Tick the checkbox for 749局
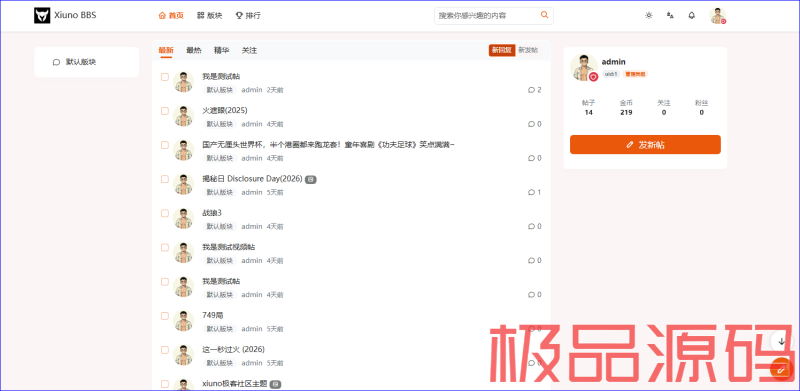This screenshot has height=391, width=800. (165, 316)
